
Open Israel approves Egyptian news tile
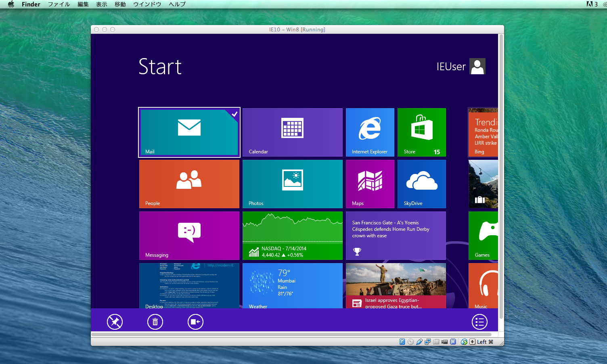click(x=396, y=286)
